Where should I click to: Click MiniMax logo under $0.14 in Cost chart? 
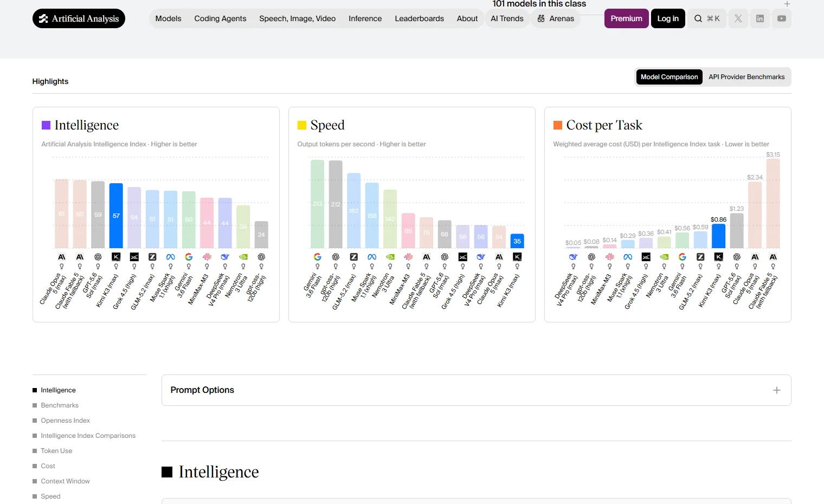[x=610, y=257]
